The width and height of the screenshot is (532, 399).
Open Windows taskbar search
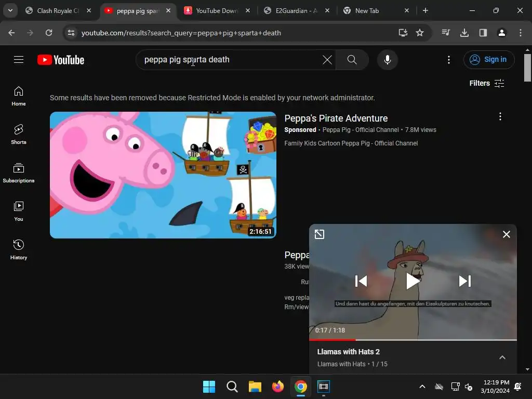coord(232,387)
